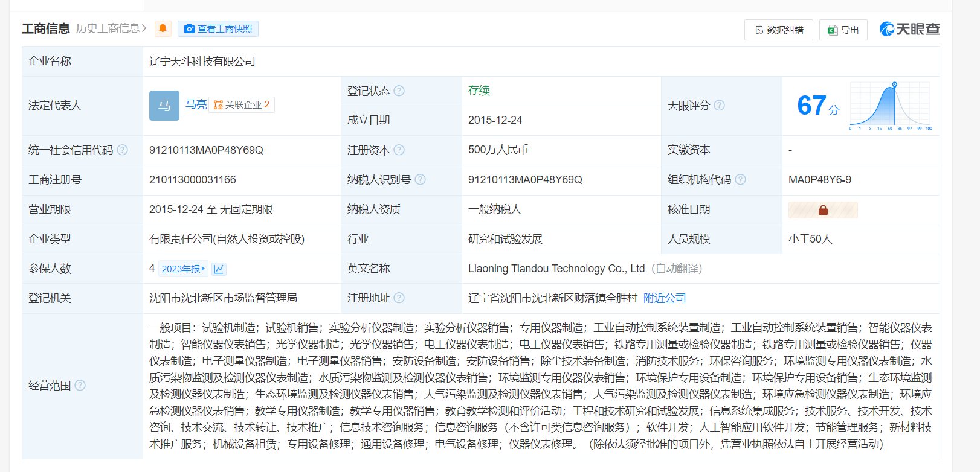Click the 参保人数 label cell
The image size is (980, 472).
[x=82, y=269]
